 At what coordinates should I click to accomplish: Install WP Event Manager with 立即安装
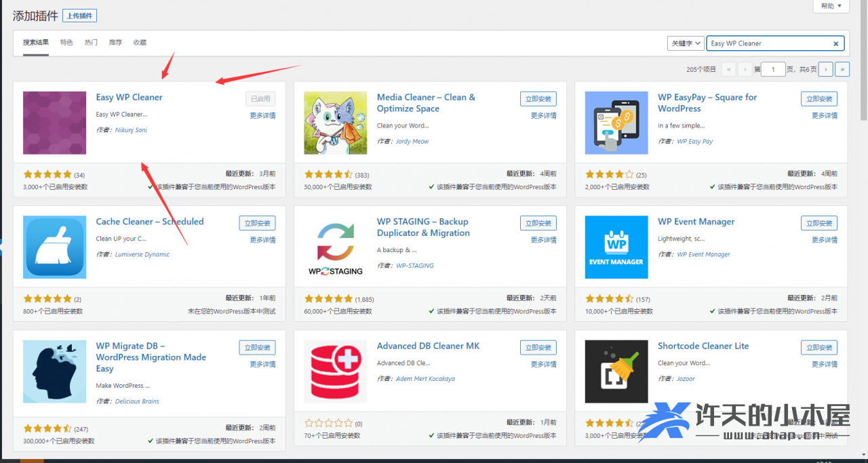[819, 223]
